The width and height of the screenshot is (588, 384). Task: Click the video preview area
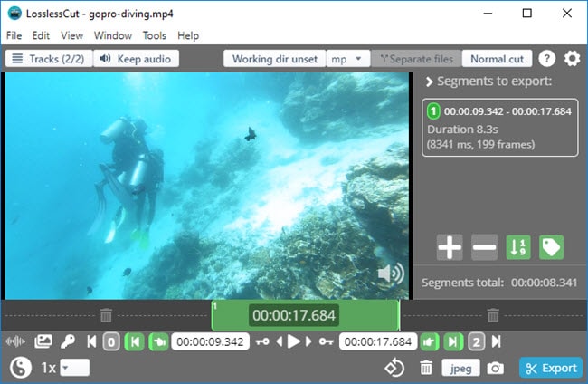pos(206,186)
